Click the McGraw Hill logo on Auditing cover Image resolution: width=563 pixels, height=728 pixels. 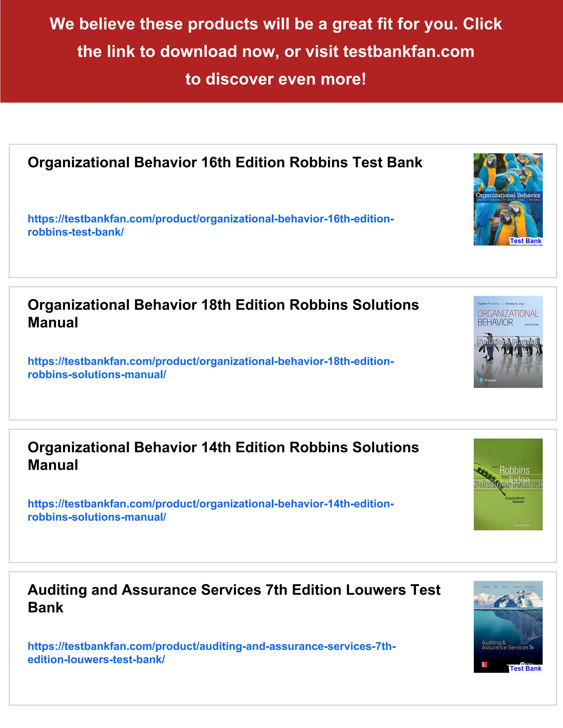[484, 665]
